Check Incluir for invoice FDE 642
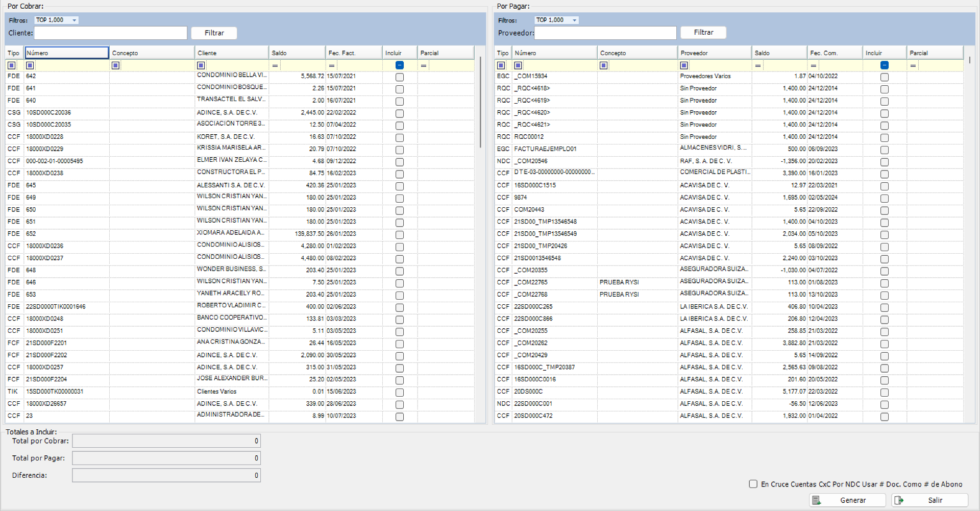This screenshot has height=511, width=980. (399, 77)
